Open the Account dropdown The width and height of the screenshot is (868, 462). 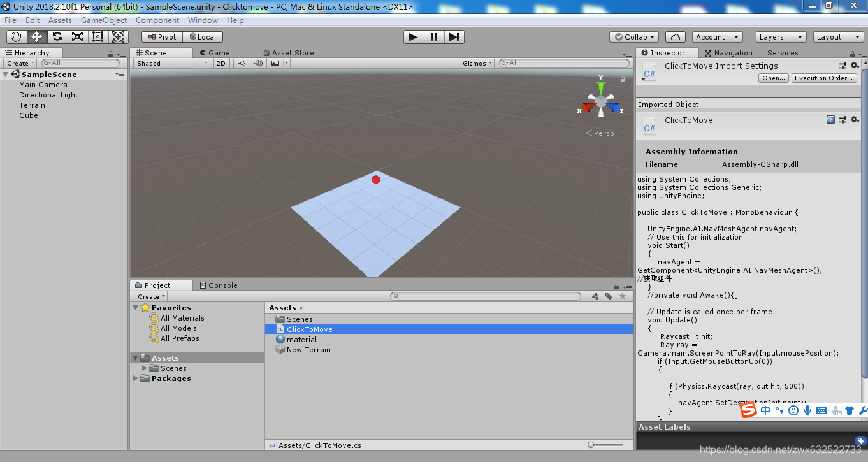(x=717, y=37)
